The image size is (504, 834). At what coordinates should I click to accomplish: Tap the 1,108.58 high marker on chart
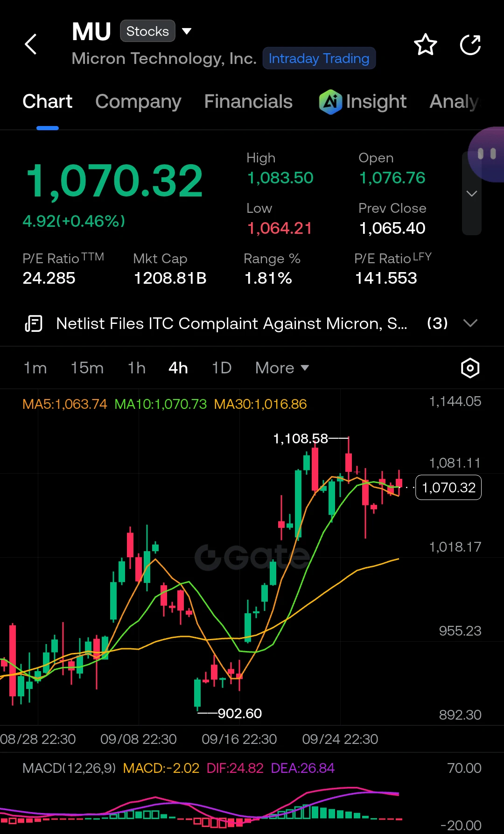coord(301,439)
